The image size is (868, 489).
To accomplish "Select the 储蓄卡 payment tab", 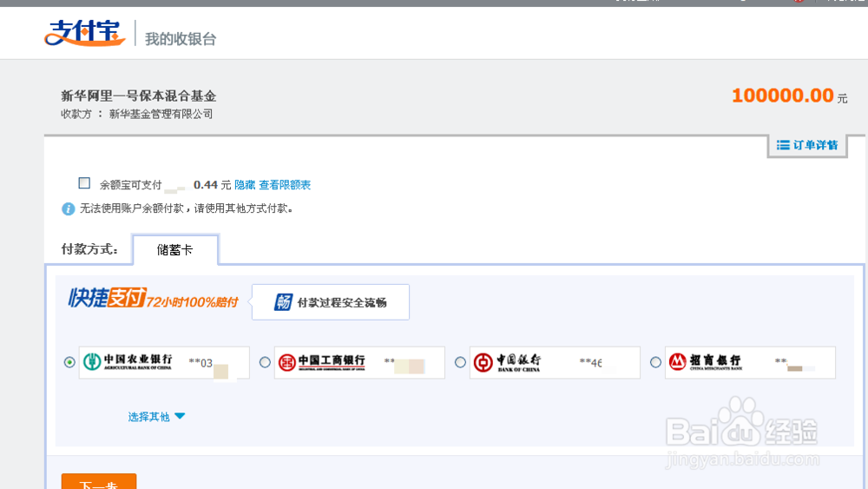I will (x=175, y=250).
